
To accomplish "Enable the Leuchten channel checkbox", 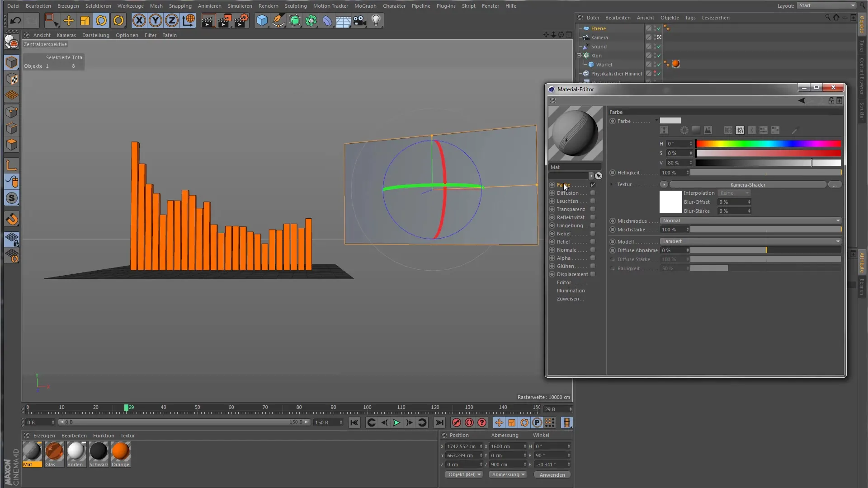I will tap(593, 201).
